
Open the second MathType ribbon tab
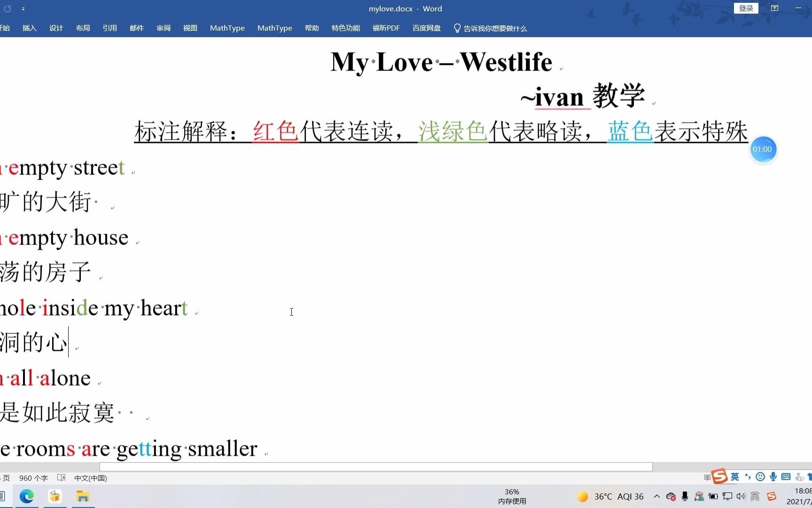click(x=274, y=28)
